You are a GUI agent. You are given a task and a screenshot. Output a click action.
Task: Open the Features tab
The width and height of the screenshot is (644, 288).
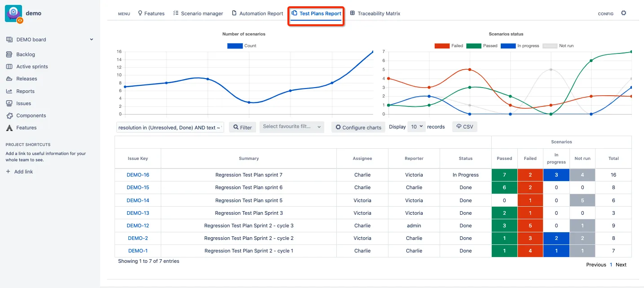pyautogui.click(x=151, y=13)
